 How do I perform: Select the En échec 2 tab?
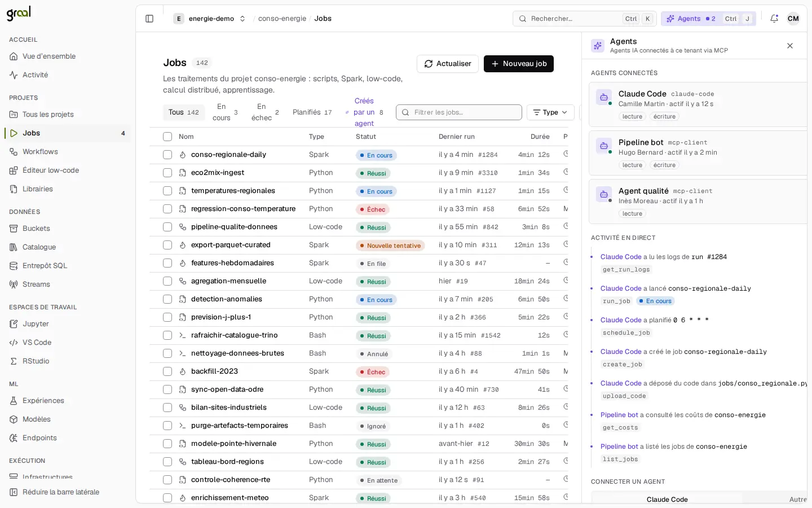pos(265,112)
